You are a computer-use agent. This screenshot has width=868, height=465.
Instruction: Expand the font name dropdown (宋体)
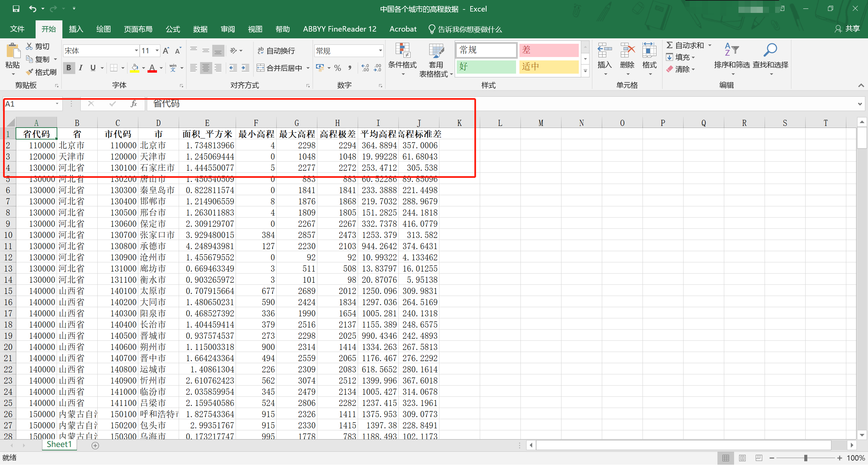(x=136, y=51)
